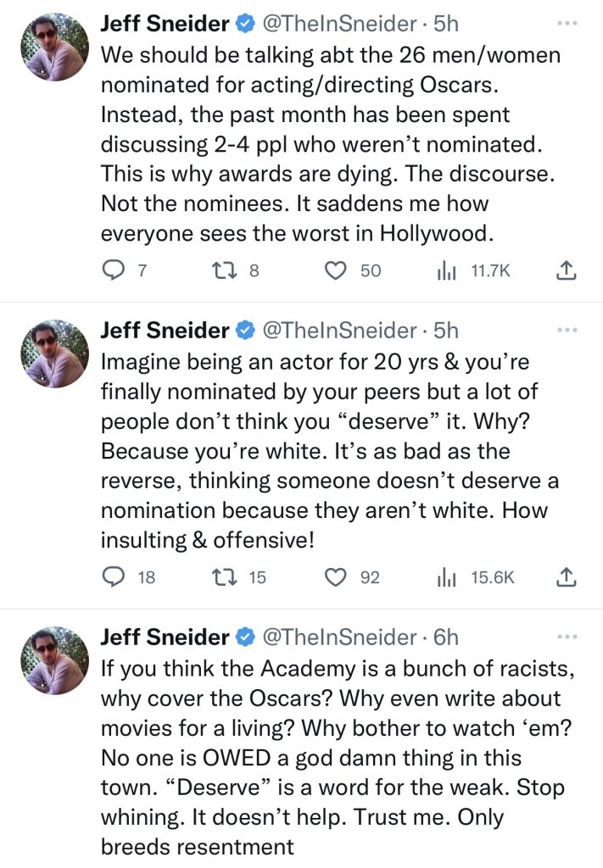Screen dimensions: 603x868
Task: Click the Jeff Sneider name on first tweet
Action: 165,25
